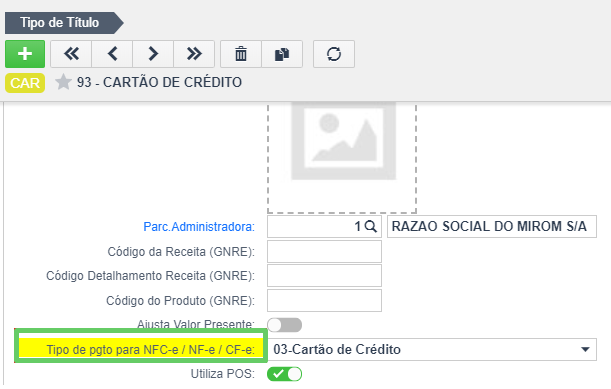The image size is (611, 389).
Task: Disable the Utiliza POS switch
Action: point(284,374)
